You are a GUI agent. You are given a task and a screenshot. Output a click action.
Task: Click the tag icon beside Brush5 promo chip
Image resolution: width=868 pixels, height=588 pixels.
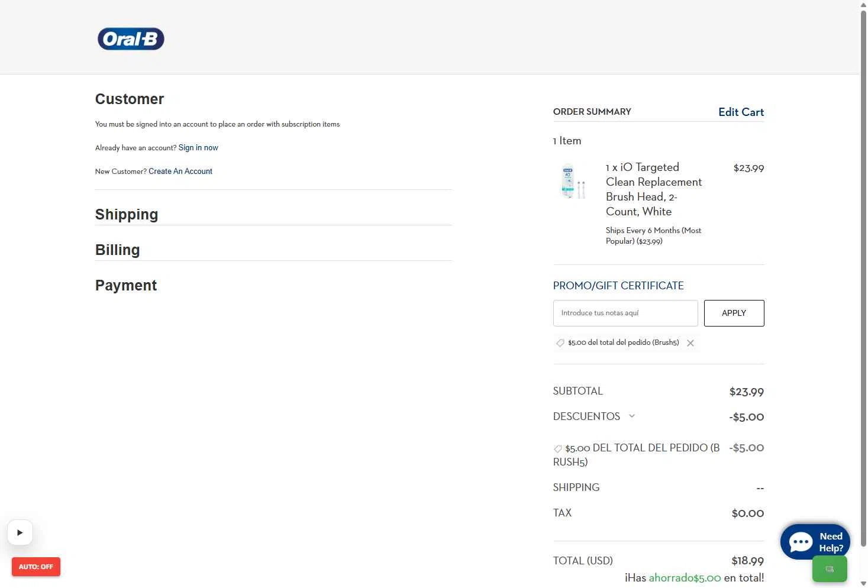[560, 343]
